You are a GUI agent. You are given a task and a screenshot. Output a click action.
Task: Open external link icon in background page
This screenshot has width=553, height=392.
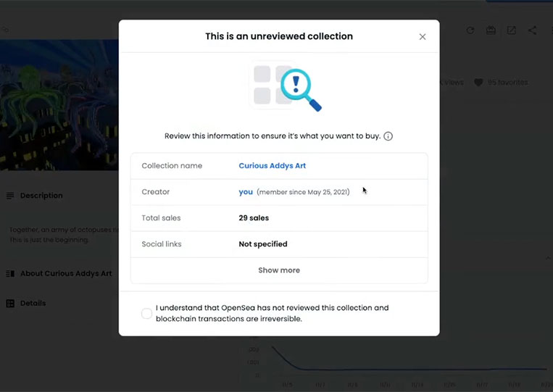pyautogui.click(x=512, y=30)
